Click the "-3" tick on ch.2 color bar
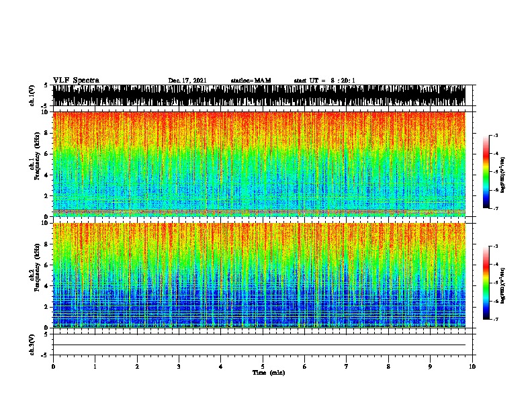Screen dimensions: 532x411 [496, 246]
